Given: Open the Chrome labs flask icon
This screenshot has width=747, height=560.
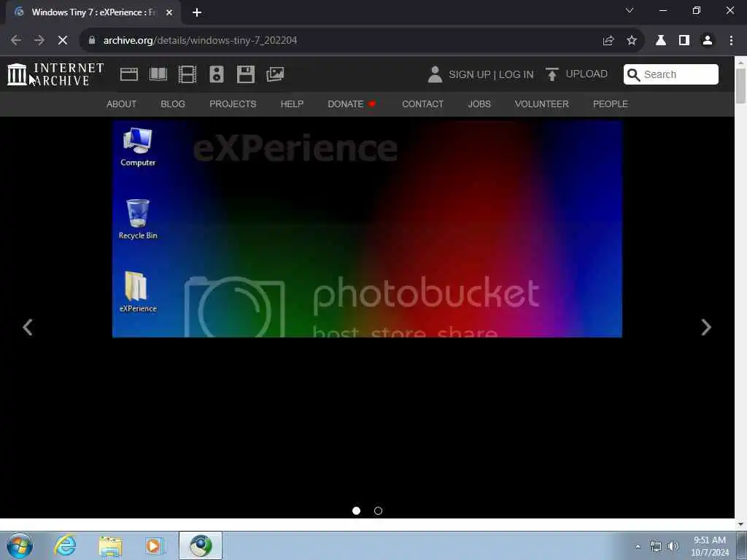Looking at the screenshot, I should 661,41.
